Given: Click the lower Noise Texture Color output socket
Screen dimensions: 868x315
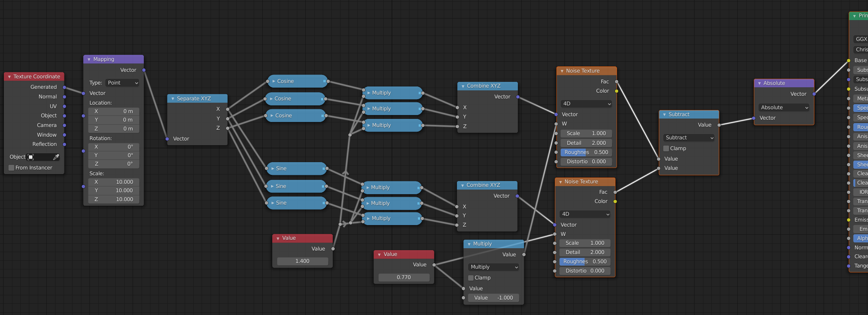Looking at the screenshot, I should 615,202.
